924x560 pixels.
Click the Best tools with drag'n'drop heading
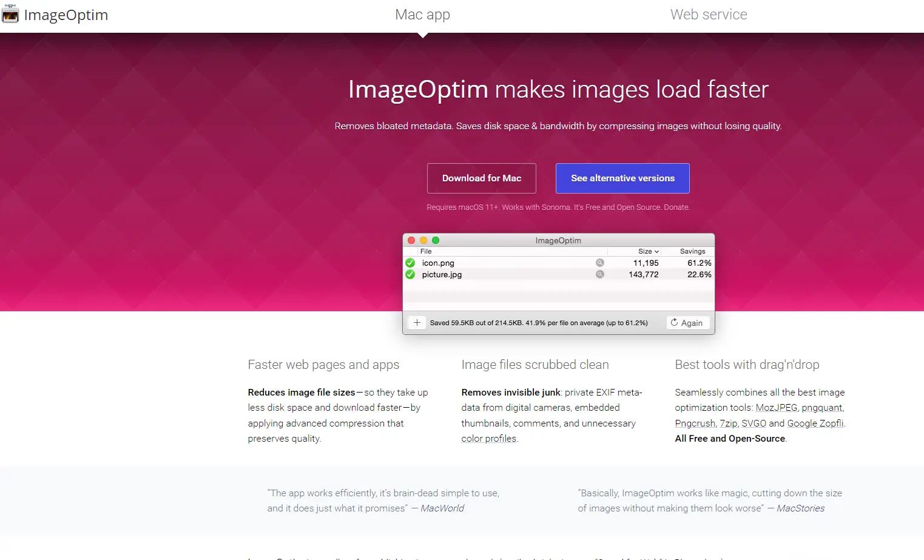click(747, 365)
